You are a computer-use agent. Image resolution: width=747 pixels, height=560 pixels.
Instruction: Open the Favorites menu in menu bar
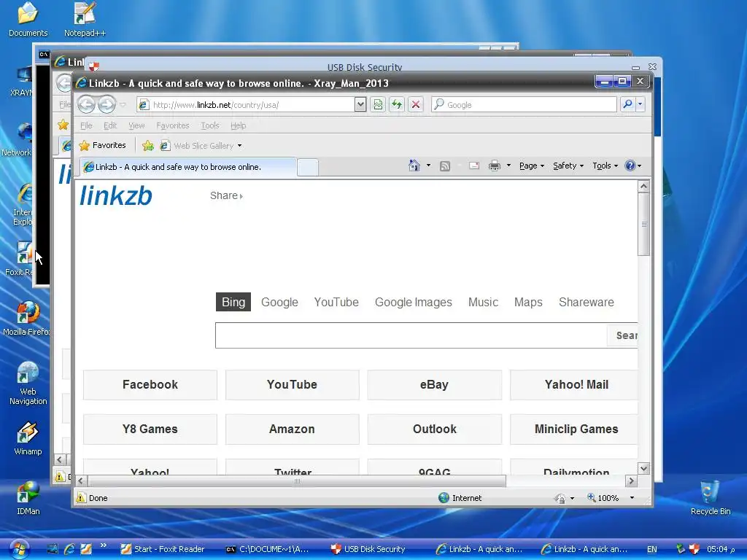tap(172, 125)
